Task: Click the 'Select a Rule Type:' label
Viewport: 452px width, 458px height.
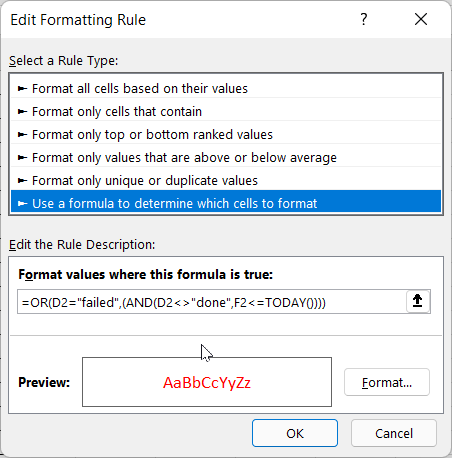Action: [64, 61]
